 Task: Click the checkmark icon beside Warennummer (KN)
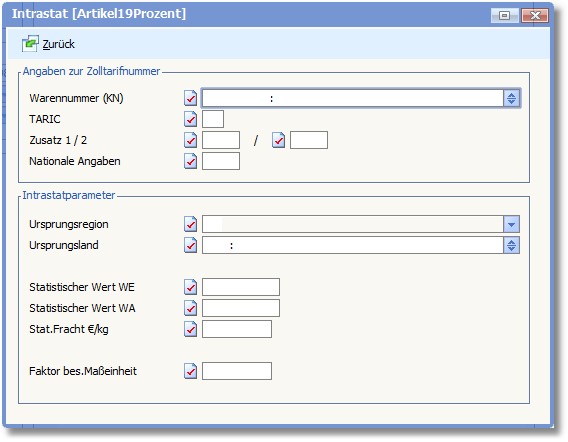(191, 98)
